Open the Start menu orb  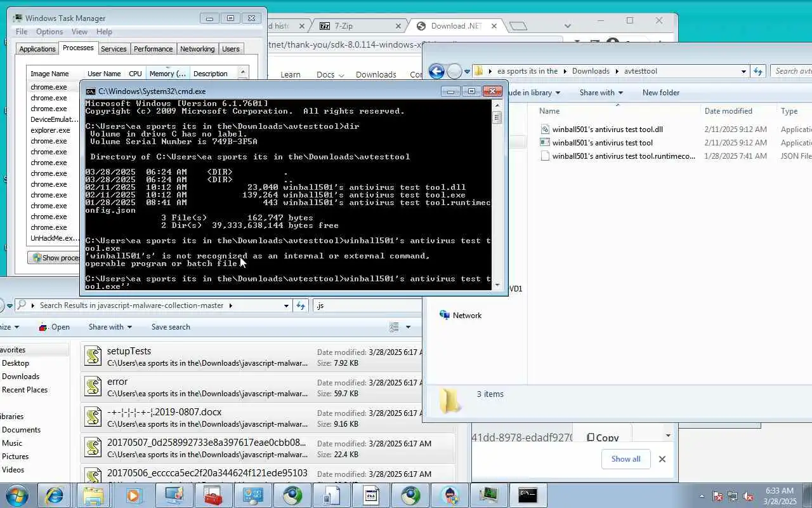(16, 495)
